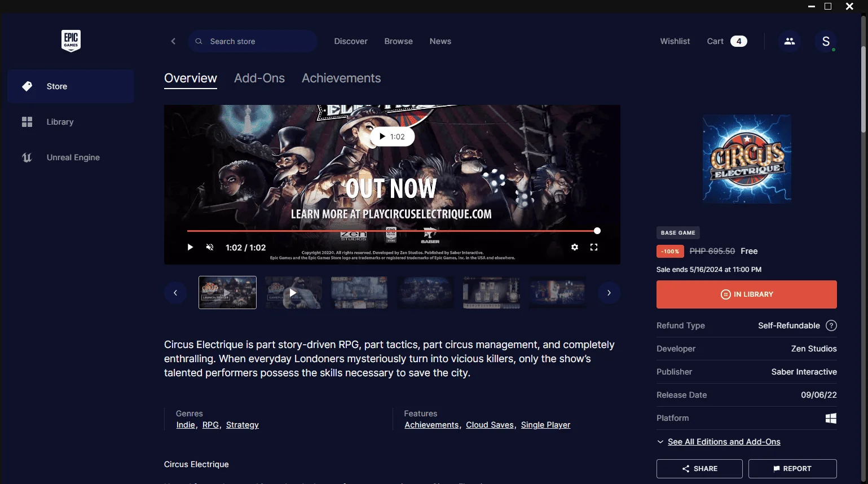Click Circus Electrique cover art

pos(747,159)
